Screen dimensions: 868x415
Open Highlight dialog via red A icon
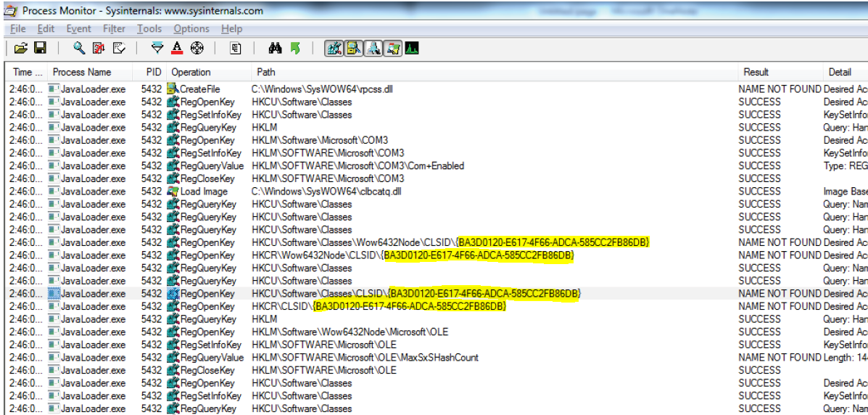(177, 49)
